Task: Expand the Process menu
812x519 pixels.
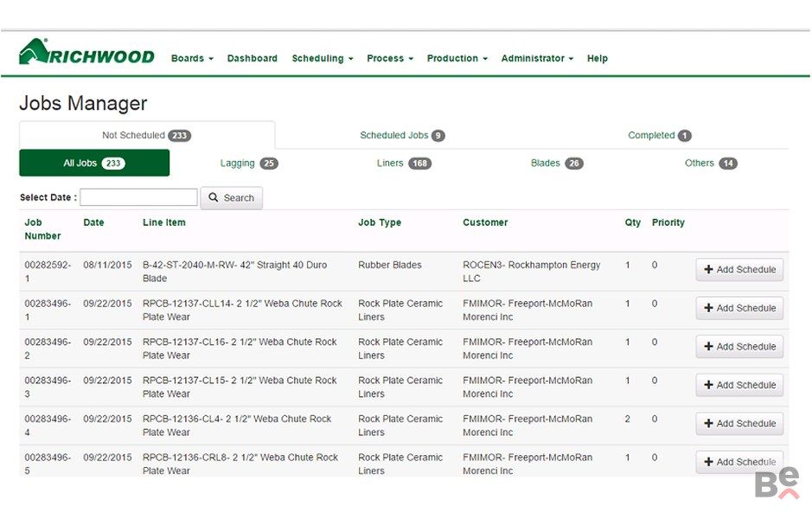Action: point(389,59)
